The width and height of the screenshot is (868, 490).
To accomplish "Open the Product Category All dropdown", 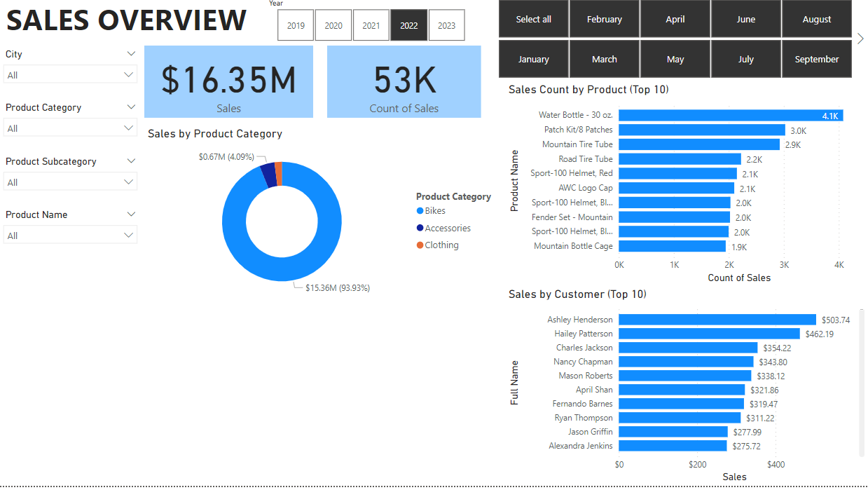I will click(70, 128).
